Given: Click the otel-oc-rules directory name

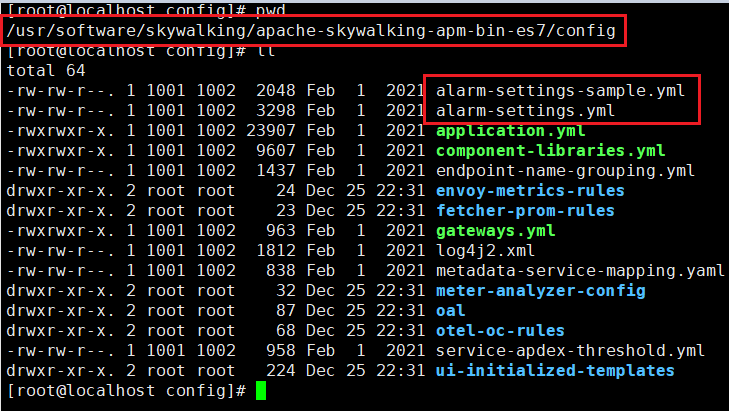Looking at the screenshot, I should point(500,331).
